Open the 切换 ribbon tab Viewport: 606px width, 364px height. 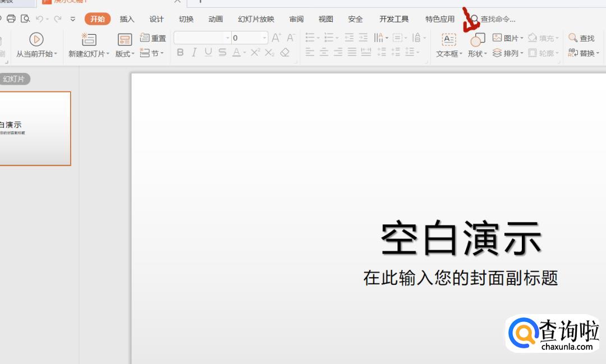[186, 19]
